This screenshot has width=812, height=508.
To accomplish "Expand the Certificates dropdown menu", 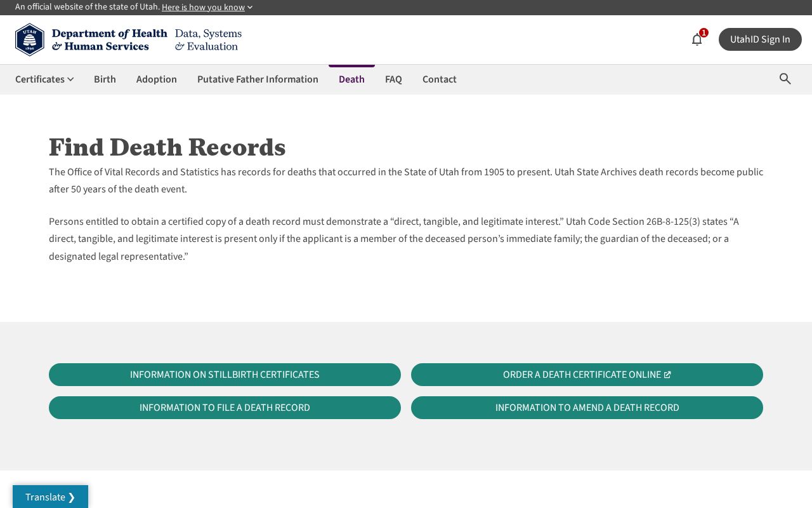I will pos(44,79).
